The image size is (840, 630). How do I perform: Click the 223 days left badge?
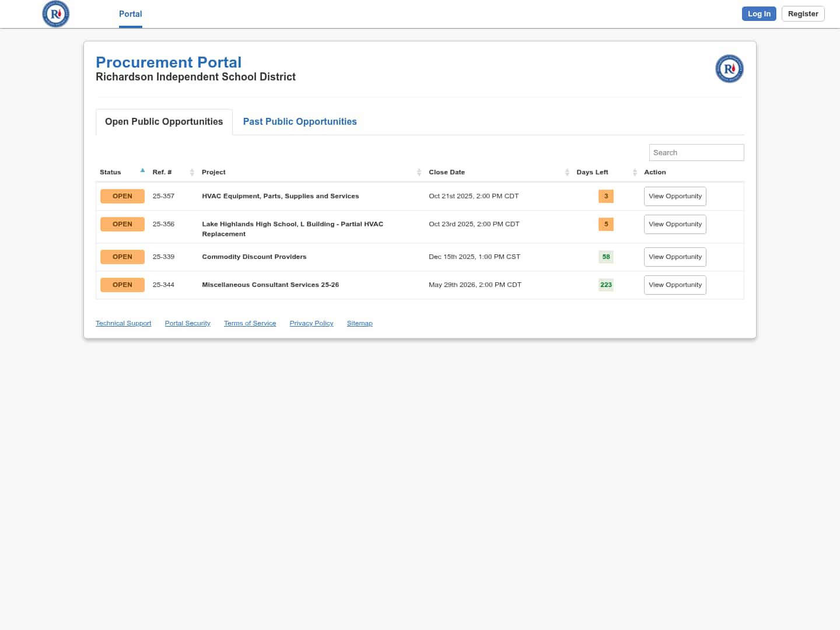pyautogui.click(x=606, y=285)
